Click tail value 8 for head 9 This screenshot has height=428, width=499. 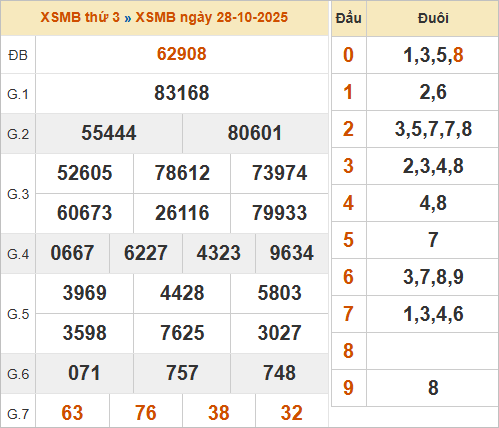pos(433,388)
